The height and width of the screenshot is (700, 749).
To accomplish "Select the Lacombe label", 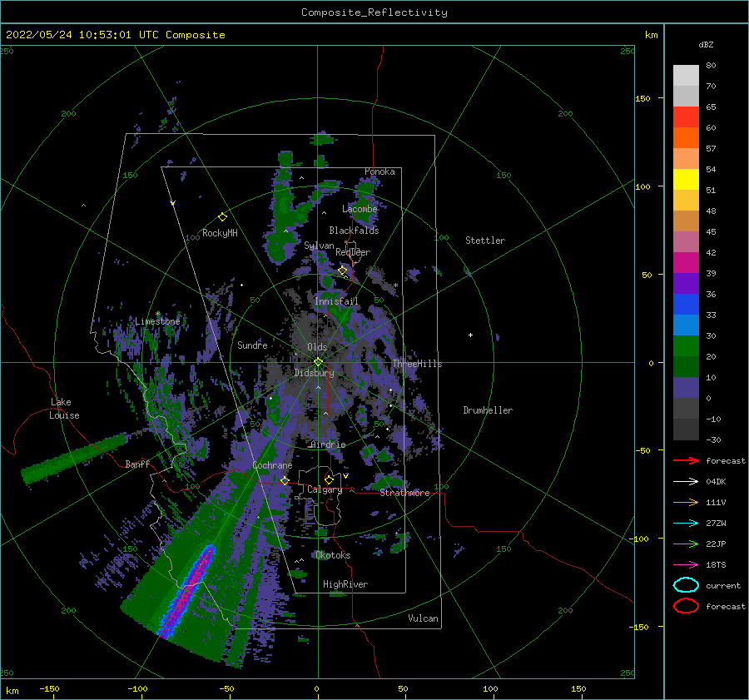I will tap(360, 209).
